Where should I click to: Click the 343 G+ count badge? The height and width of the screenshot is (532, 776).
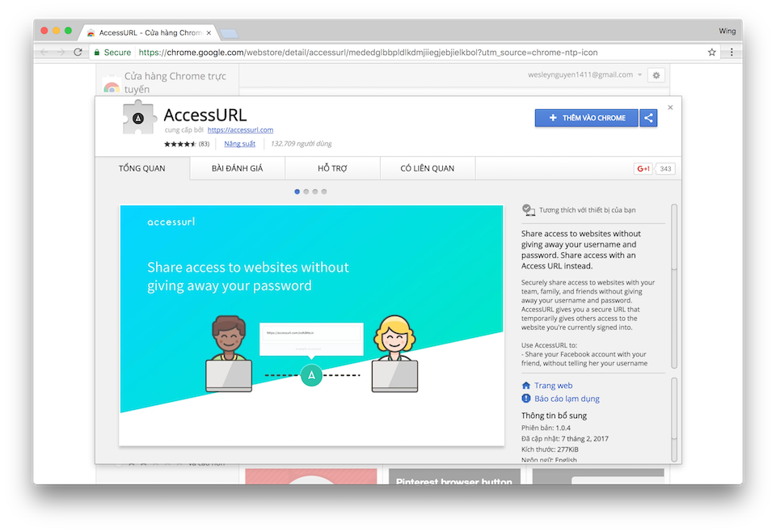665,169
